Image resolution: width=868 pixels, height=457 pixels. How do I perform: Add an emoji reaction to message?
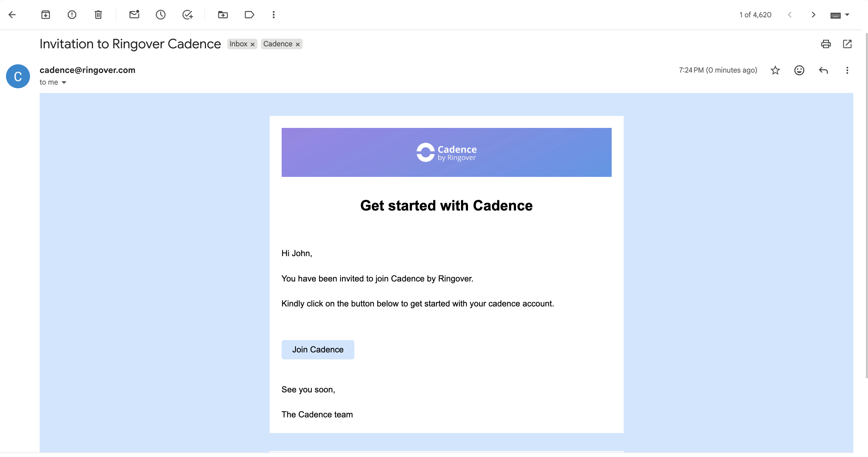click(x=799, y=70)
